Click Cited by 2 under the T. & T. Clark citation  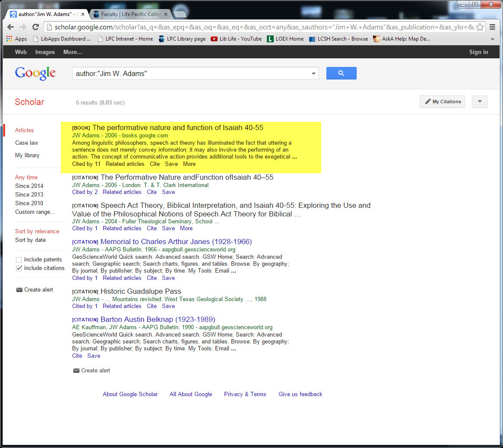[85, 192]
